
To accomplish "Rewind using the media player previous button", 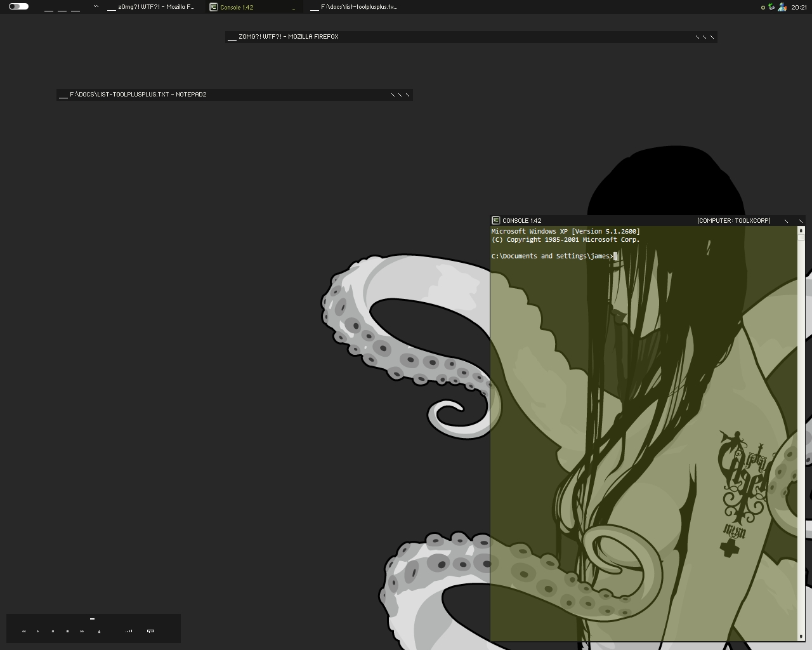I will (x=24, y=631).
